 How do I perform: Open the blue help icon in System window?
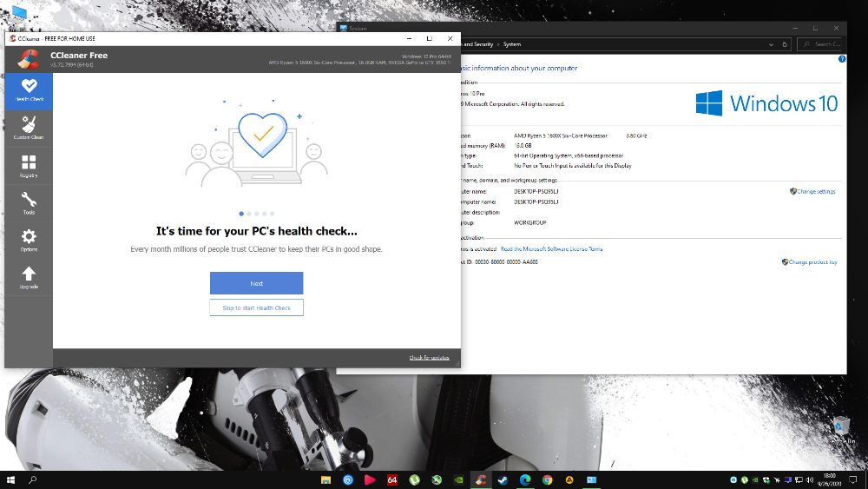click(x=842, y=59)
